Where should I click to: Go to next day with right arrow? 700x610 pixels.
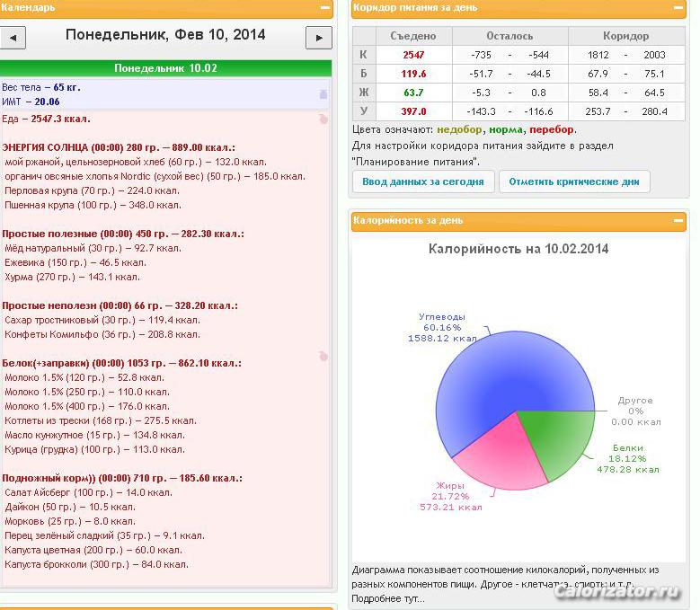(x=319, y=38)
